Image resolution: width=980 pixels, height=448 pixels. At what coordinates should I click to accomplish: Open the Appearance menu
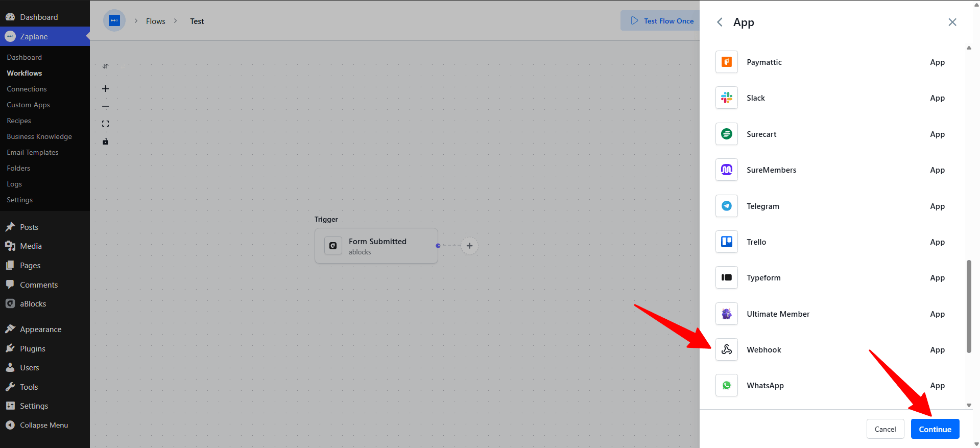click(x=45, y=329)
